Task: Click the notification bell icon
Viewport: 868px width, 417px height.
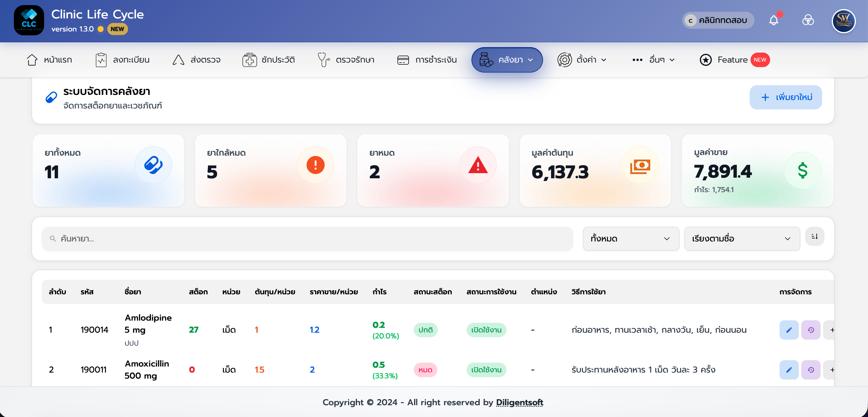Action: coord(773,21)
